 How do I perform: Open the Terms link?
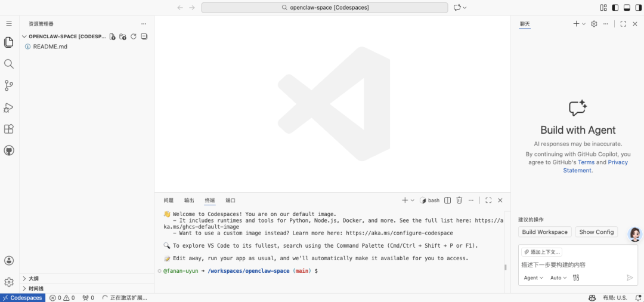click(x=586, y=162)
